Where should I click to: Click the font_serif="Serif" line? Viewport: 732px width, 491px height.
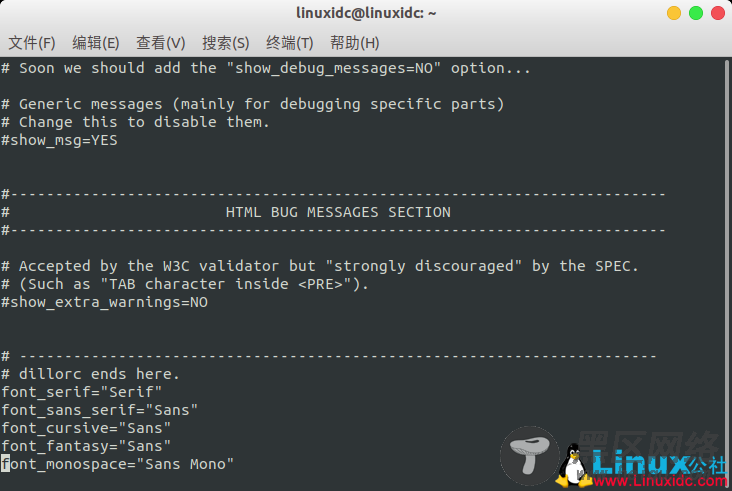click(82, 392)
